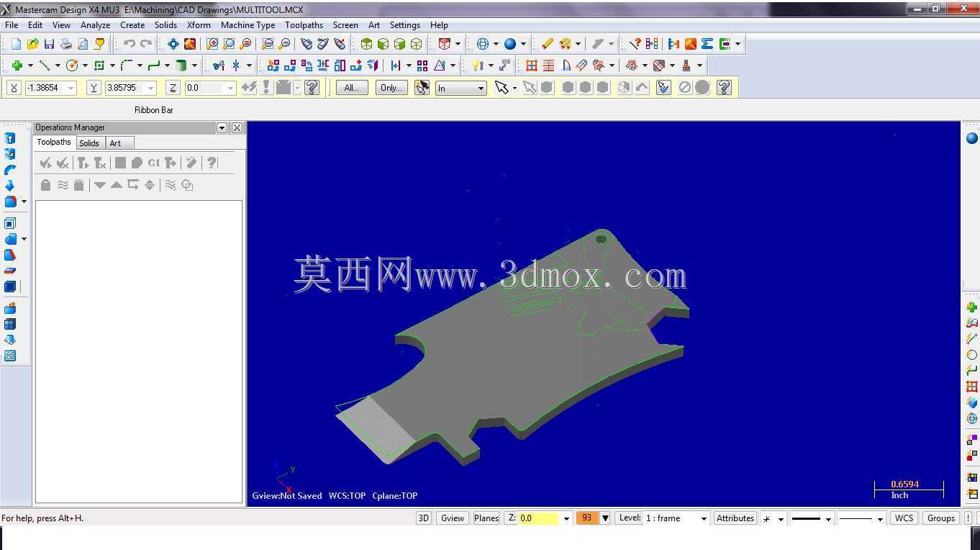Click the light bulb icon
The height and width of the screenshot is (550, 980).
tap(478, 66)
